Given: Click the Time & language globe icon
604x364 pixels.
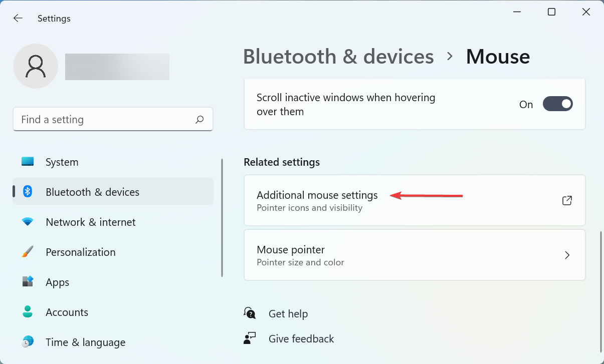Looking at the screenshot, I should [x=28, y=342].
